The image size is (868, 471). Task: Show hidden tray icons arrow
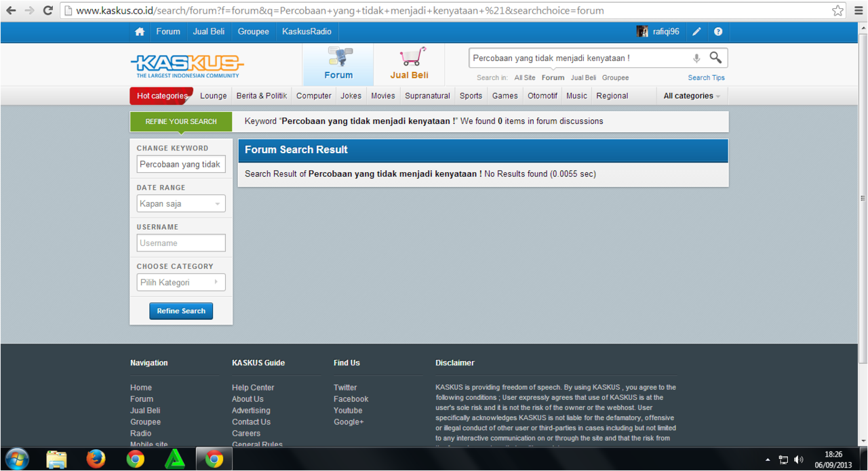pyautogui.click(x=768, y=459)
